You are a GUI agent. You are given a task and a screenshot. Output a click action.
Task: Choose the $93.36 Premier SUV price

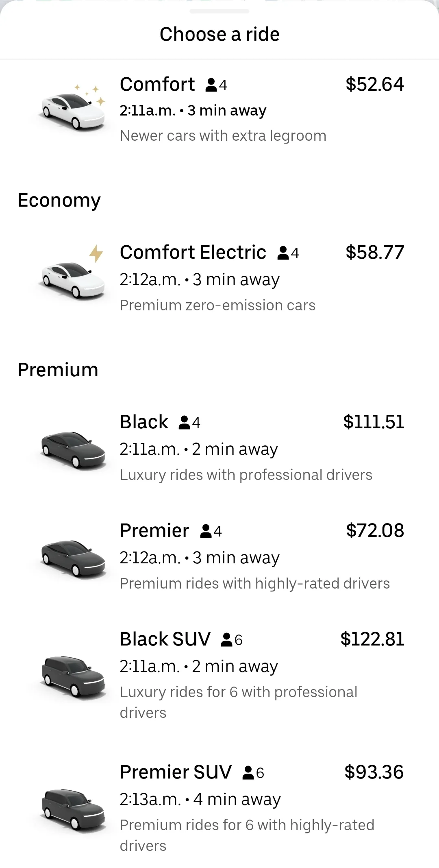coord(374,772)
